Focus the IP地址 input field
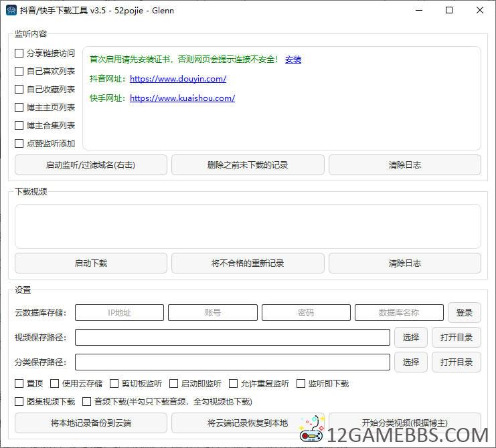The height and width of the screenshot is (448, 496). 119,312
